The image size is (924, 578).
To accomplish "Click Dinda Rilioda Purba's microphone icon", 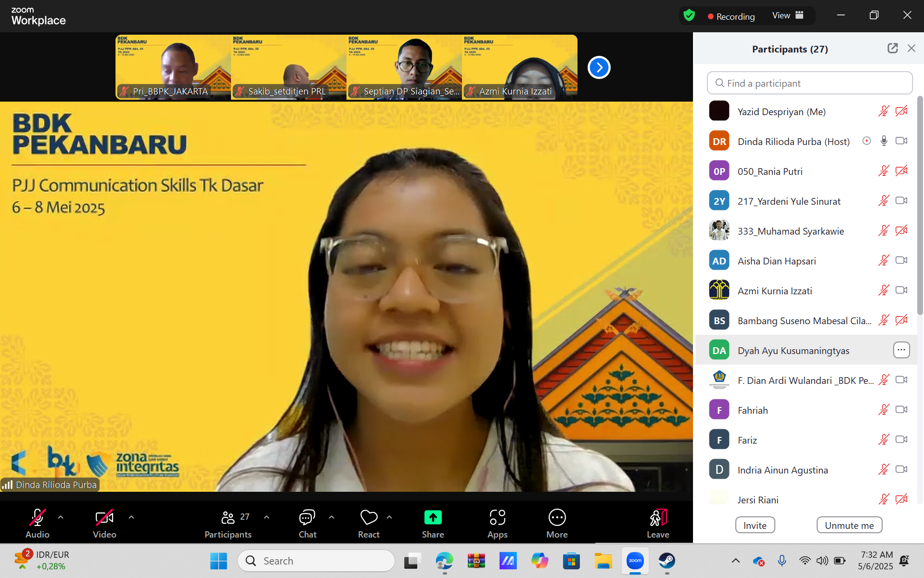I will (884, 141).
